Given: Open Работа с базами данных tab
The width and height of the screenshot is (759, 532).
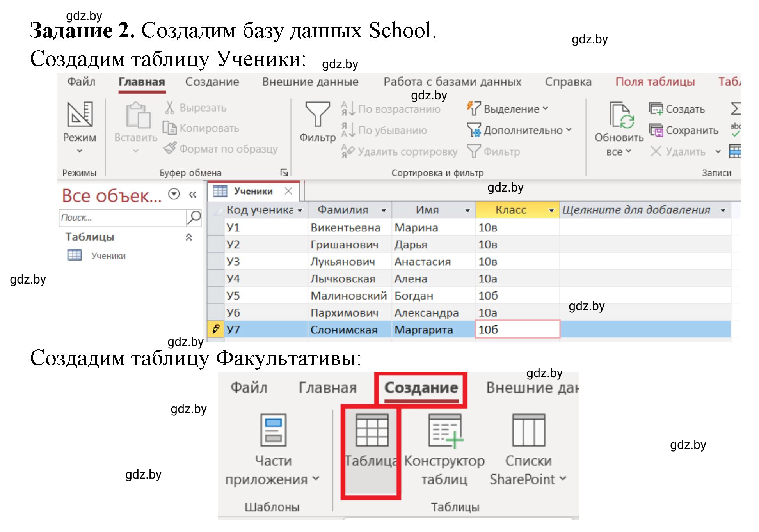Looking at the screenshot, I should (x=452, y=82).
